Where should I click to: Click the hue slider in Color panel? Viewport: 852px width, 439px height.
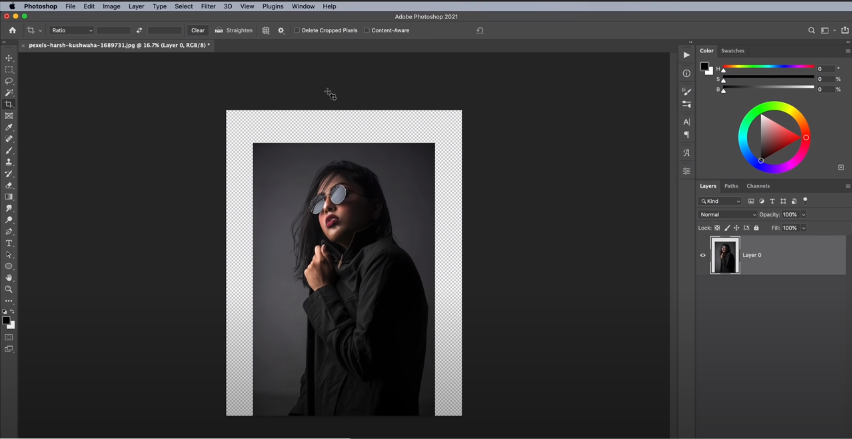pyautogui.click(x=768, y=68)
